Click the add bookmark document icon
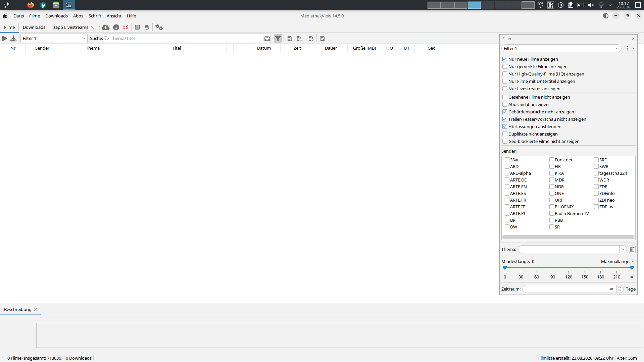This screenshot has height=362, width=644. [290, 38]
